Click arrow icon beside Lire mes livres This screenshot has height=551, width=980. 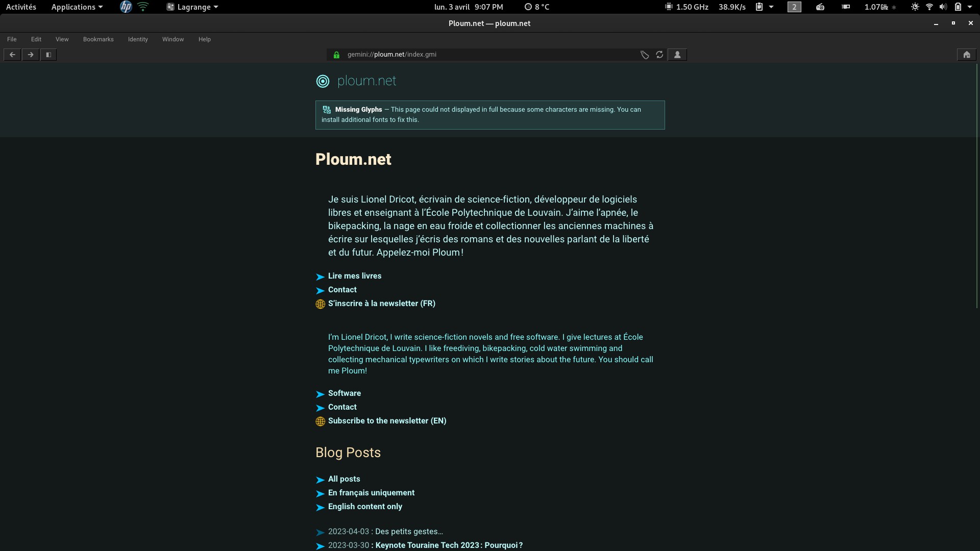click(x=320, y=277)
